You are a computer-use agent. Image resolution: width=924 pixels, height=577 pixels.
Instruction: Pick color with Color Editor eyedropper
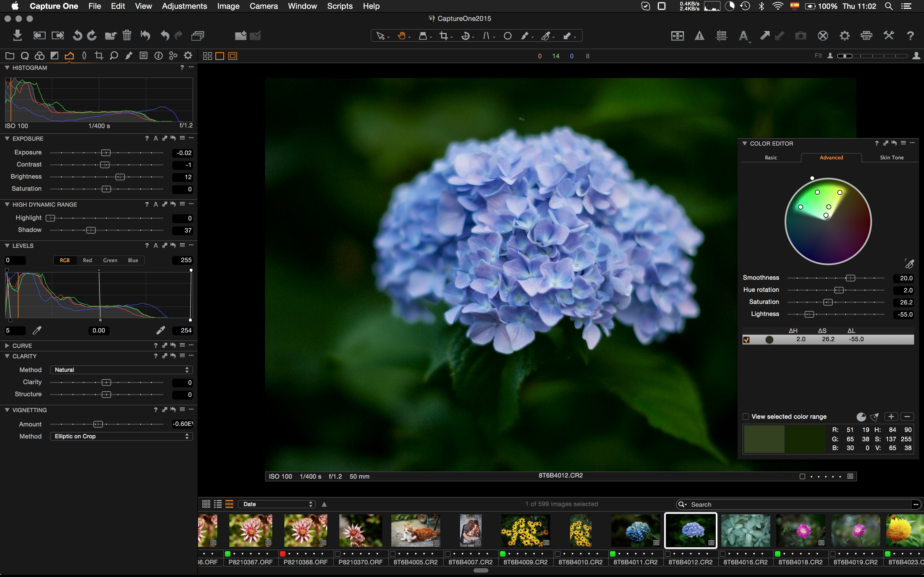[x=909, y=263]
